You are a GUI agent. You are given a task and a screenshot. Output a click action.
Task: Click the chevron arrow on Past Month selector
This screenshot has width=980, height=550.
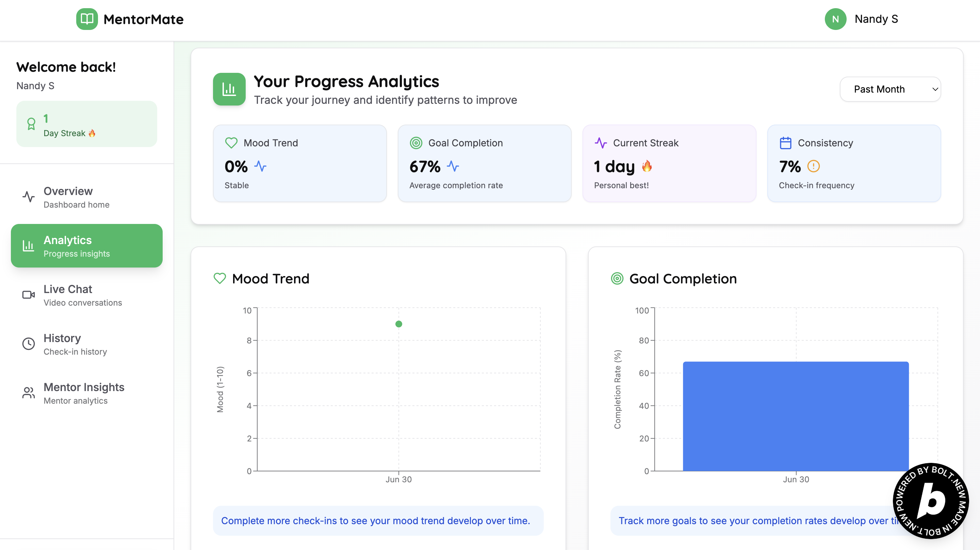[935, 89]
